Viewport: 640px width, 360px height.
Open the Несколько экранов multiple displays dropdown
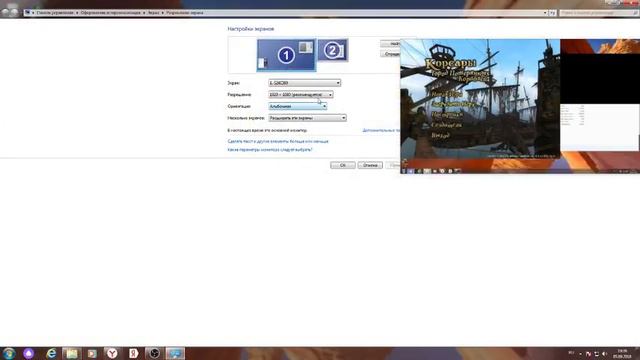point(307,118)
